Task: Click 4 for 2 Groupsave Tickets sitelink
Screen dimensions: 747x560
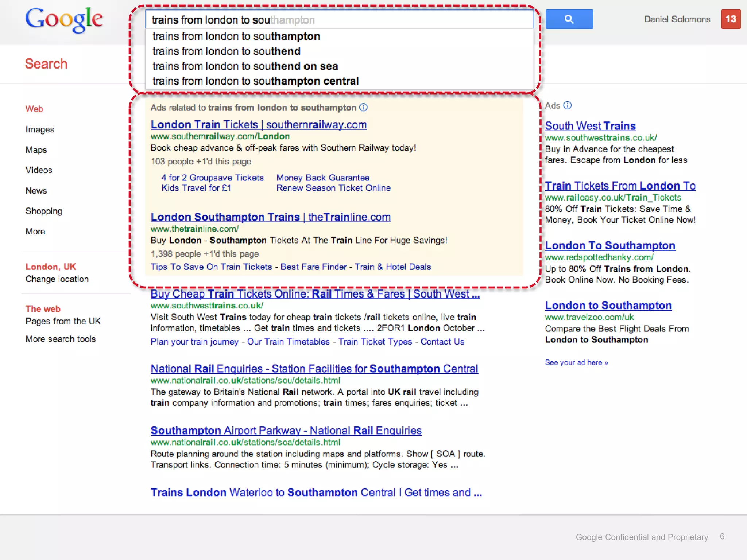Action: click(212, 178)
